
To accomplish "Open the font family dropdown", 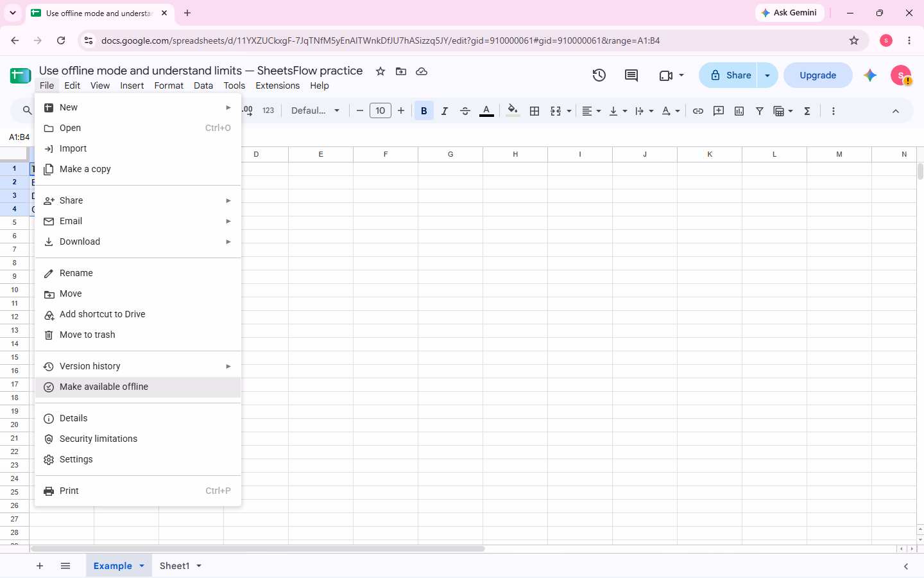I will pos(315,111).
